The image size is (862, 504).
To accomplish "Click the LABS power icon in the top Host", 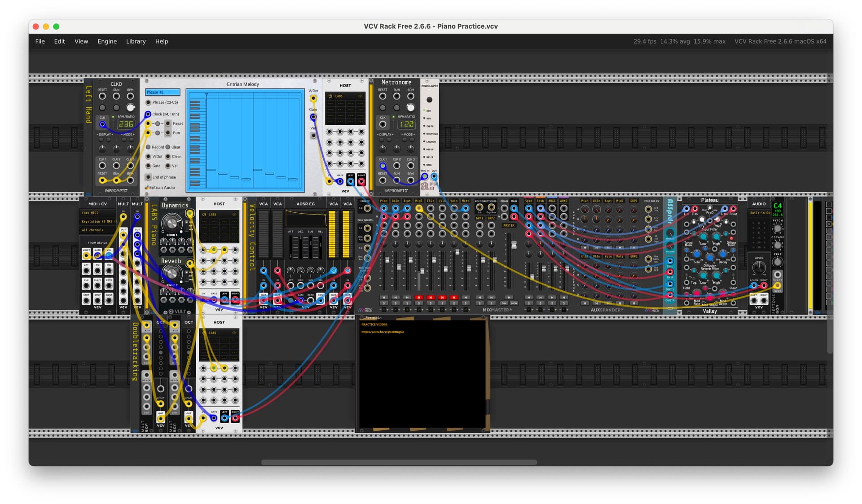I will coord(330,96).
